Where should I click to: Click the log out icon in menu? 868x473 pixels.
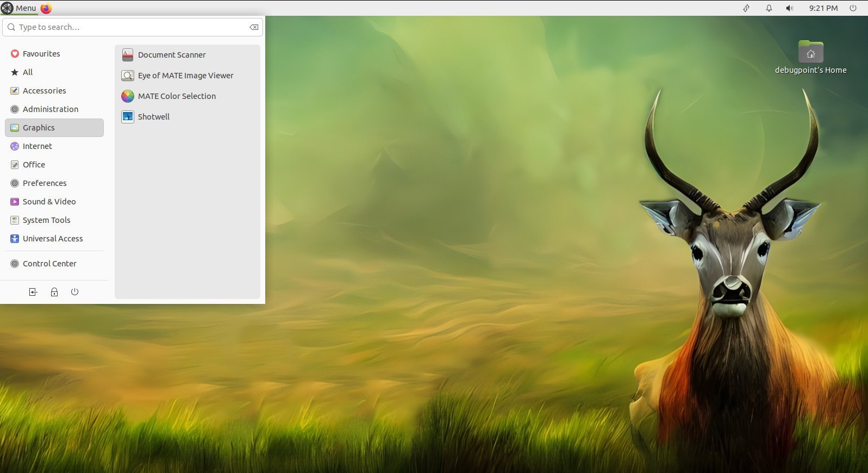[x=33, y=292]
